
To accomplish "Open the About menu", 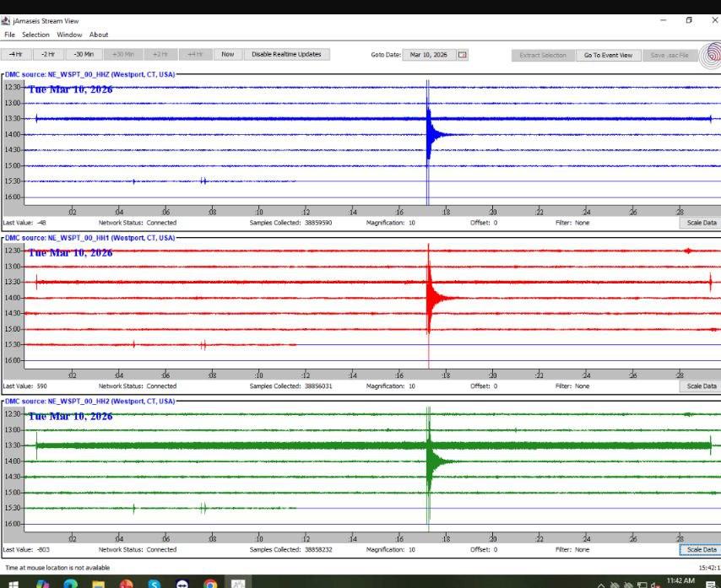I will click(x=99, y=35).
